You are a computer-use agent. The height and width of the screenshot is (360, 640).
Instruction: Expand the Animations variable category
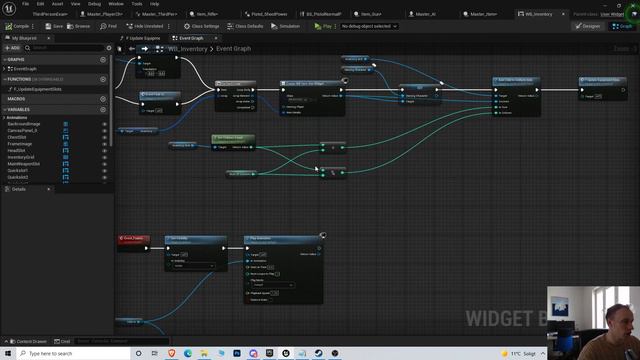(x=4, y=118)
